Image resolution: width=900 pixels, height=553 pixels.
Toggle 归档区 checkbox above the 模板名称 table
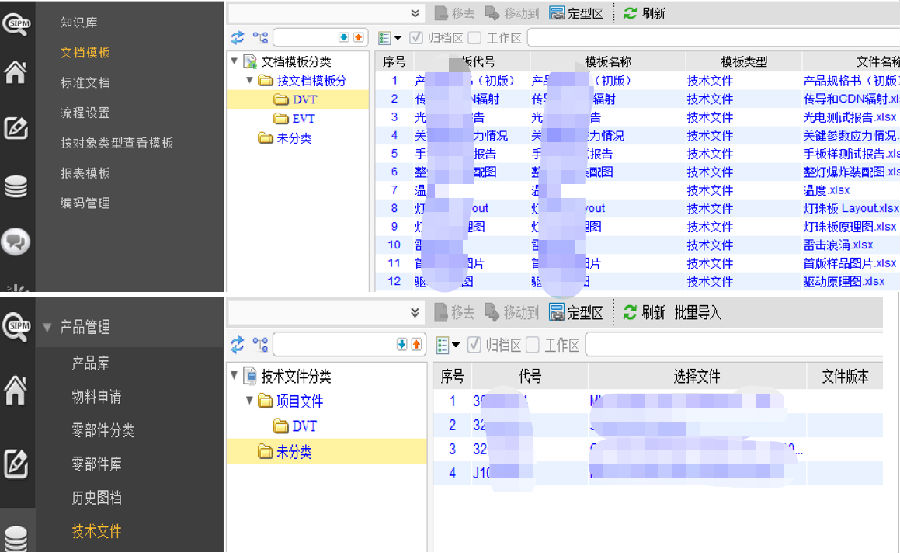click(x=416, y=38)
